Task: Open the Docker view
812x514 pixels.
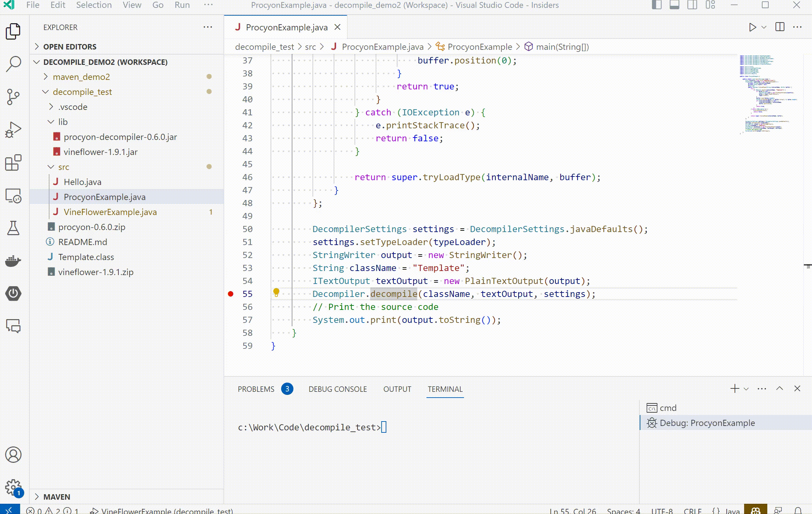Action: coord(13,261)
